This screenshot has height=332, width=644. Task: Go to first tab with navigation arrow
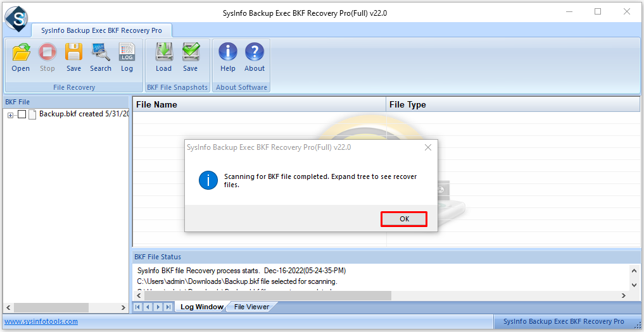(x=138, y=307)
